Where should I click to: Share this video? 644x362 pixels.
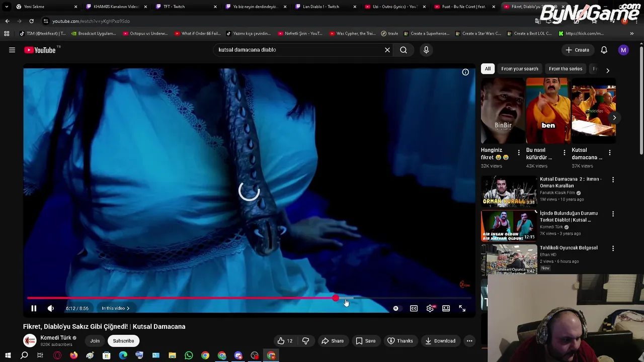click(333, 341)
